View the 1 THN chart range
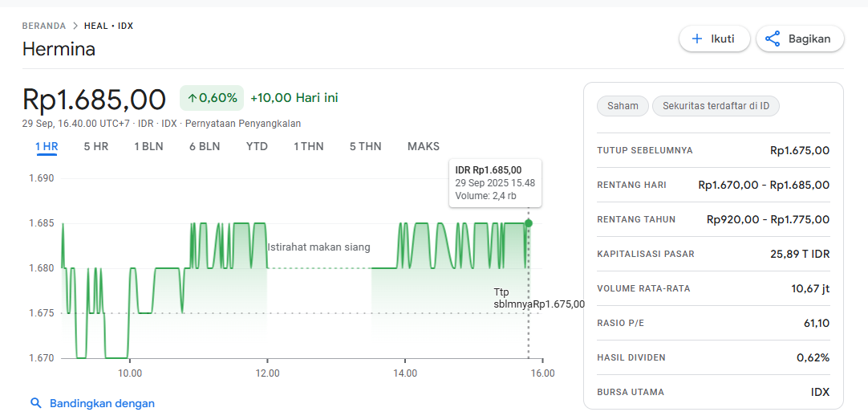This screenshot has width=868, height=416. coord(309,146)
